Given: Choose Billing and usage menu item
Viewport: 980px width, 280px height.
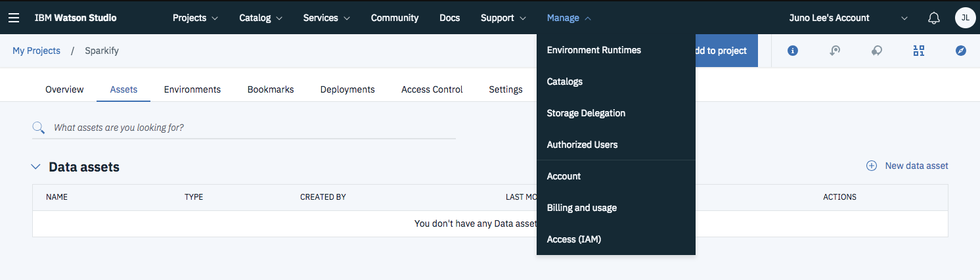Looking at the screenshot, I should point(581,208).
